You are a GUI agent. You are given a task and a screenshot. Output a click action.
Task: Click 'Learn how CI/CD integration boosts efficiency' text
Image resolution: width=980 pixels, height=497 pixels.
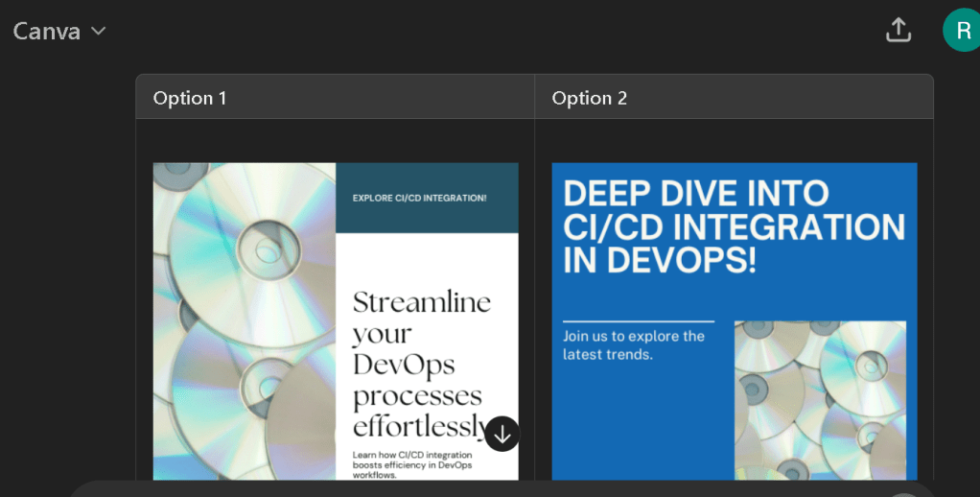click(x=412, y=465)
